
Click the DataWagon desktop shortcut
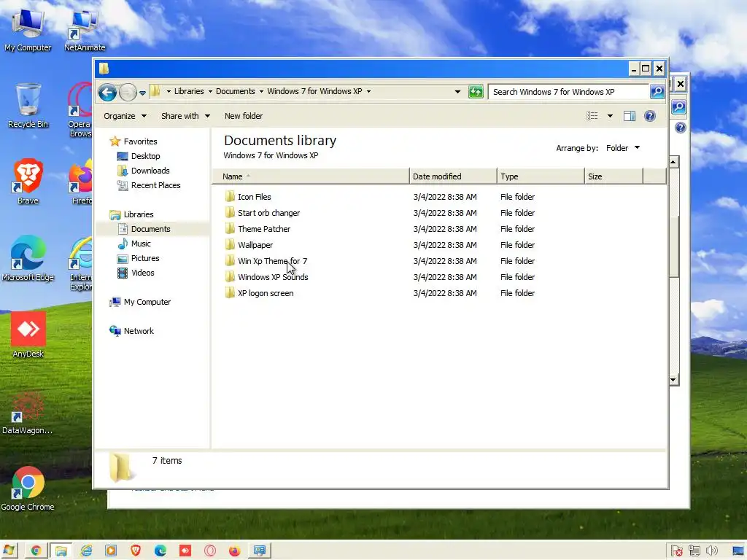coord(27,412)
